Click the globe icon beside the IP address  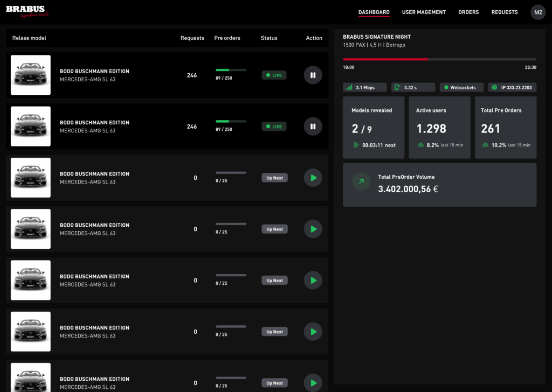[495, 87]
